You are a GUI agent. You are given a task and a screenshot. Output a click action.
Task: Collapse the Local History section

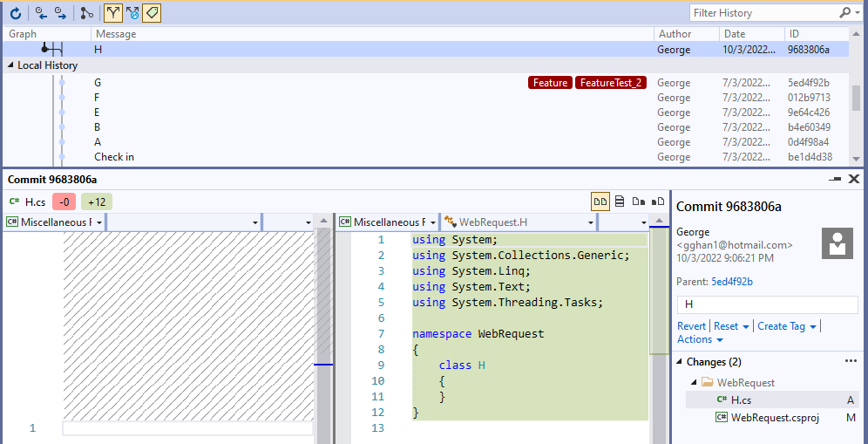[10, 65]
